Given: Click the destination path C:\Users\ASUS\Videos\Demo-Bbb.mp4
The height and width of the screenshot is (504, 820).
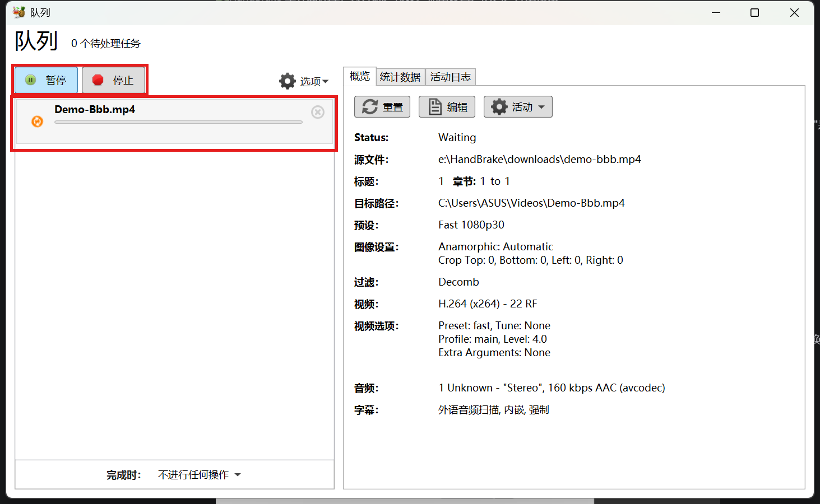Looking at the screenshot, I should (x=531, y=203).
